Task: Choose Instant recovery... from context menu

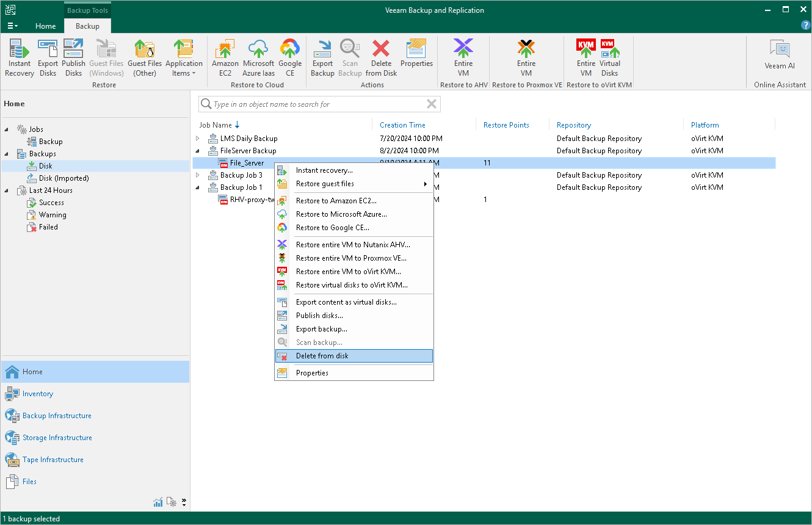Action: (x=354, y=170)
